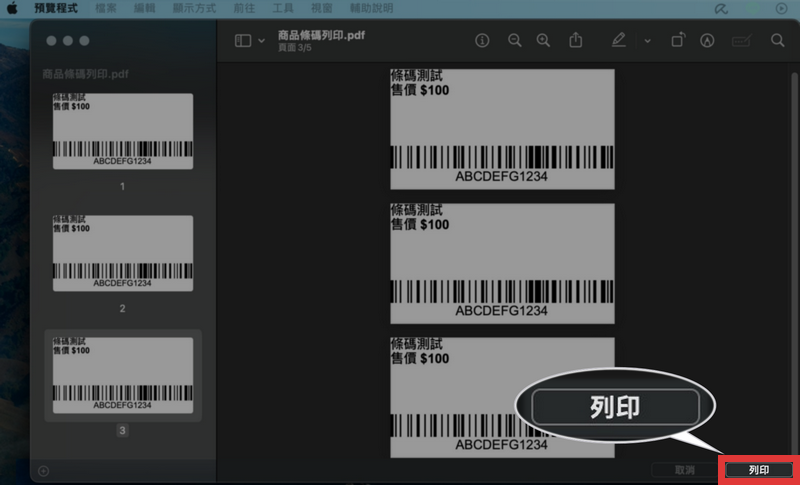Zoom in on the PDF
The height and width of the screenshot is (485, 800).
click(x=543, y=40)
